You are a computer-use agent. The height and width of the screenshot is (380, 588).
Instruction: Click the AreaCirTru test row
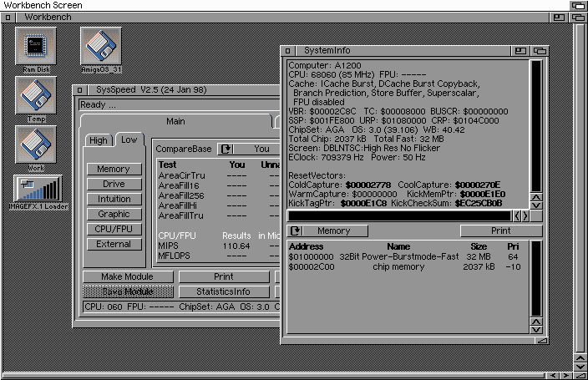(x=219, y=175)
